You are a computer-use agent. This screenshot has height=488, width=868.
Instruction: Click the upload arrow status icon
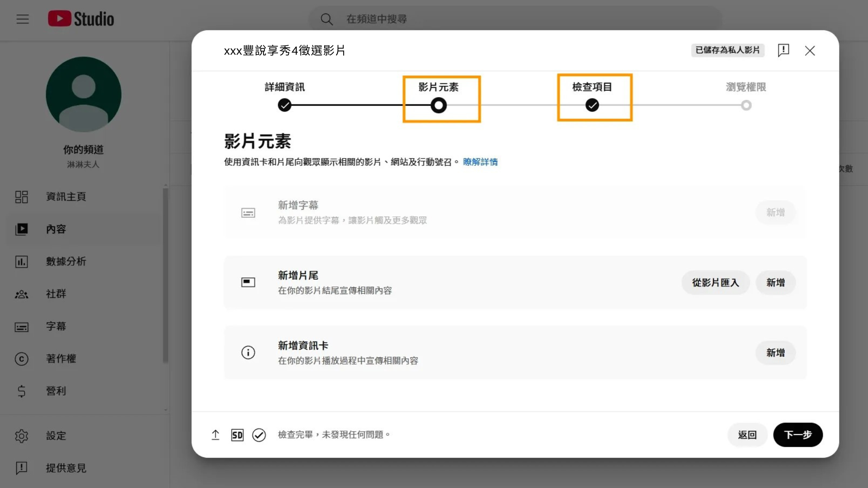coord(216,435)
